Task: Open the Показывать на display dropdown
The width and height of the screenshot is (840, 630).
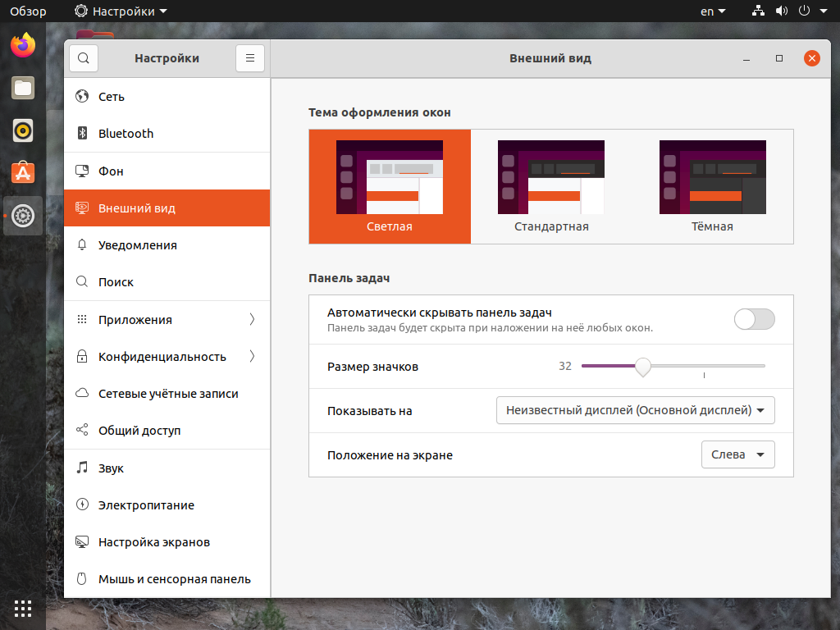Action: pyautogui.click(x=636, y=410)
